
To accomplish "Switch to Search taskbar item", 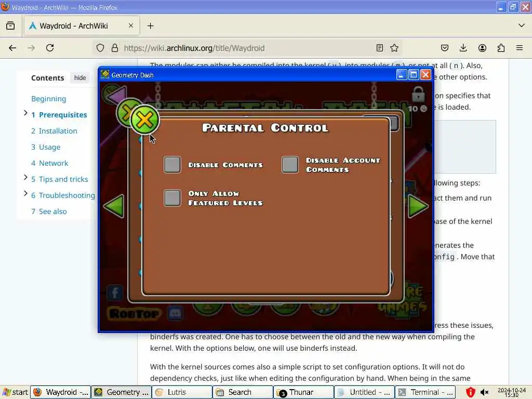I will point(243,392).
